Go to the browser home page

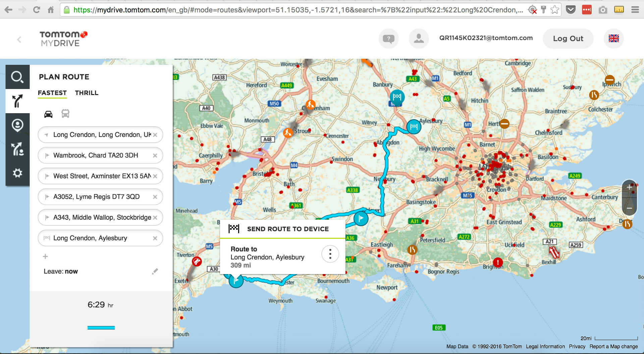point(51,10)
